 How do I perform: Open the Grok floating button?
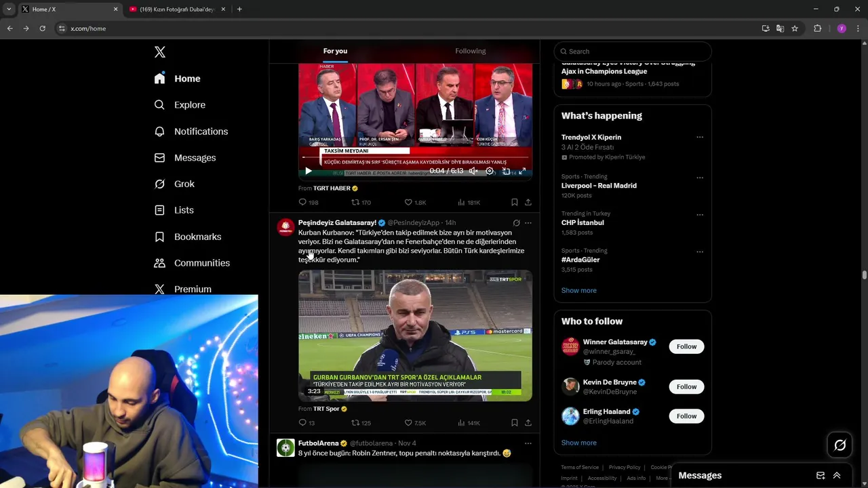click(x=840, y=445)
